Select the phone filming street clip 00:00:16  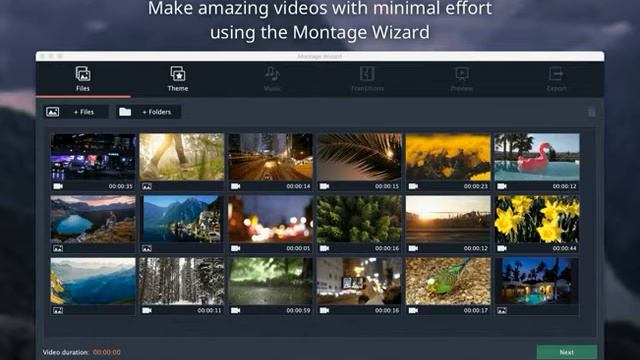click(x=359, y=281)
